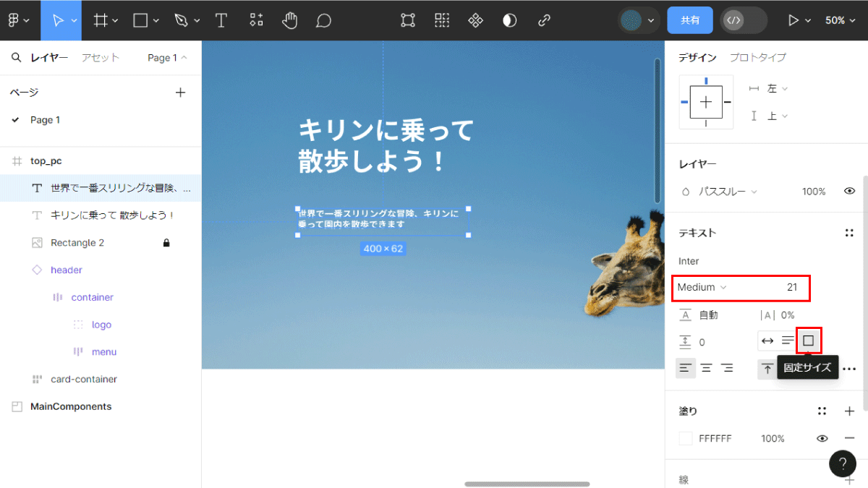Viewport: 868px width, 488px height.
Task: Unlock the Rectangle 2 layer
Action: (x=166, y=243)
